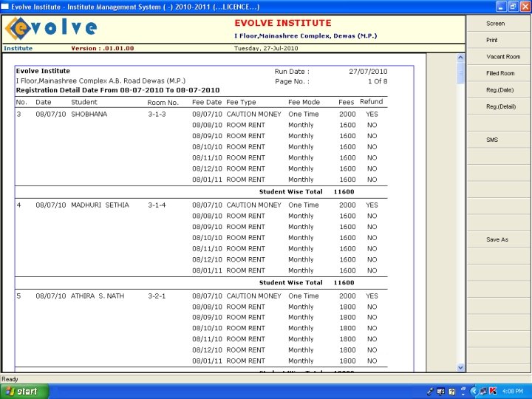Image resolution: width=532 pixels, height=399 pixels.
Task: Click the EVOLVE INSTITUTE red heading
Action: [283, 23]
